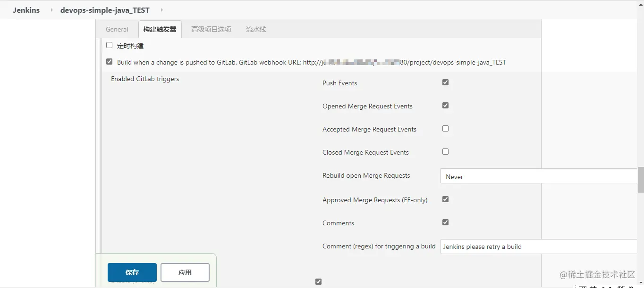
Task: Toggle the Approved Merge Requests (EE-only) checkbox
Action: [x=445, y=199]
